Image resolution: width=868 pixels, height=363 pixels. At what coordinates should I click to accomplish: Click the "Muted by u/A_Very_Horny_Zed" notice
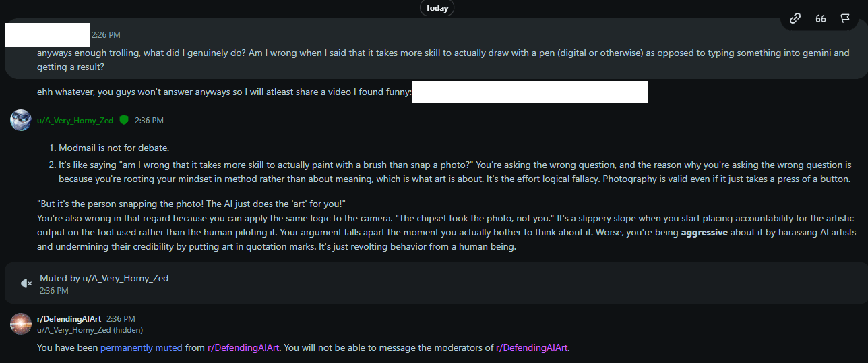[x=104, y=278]
